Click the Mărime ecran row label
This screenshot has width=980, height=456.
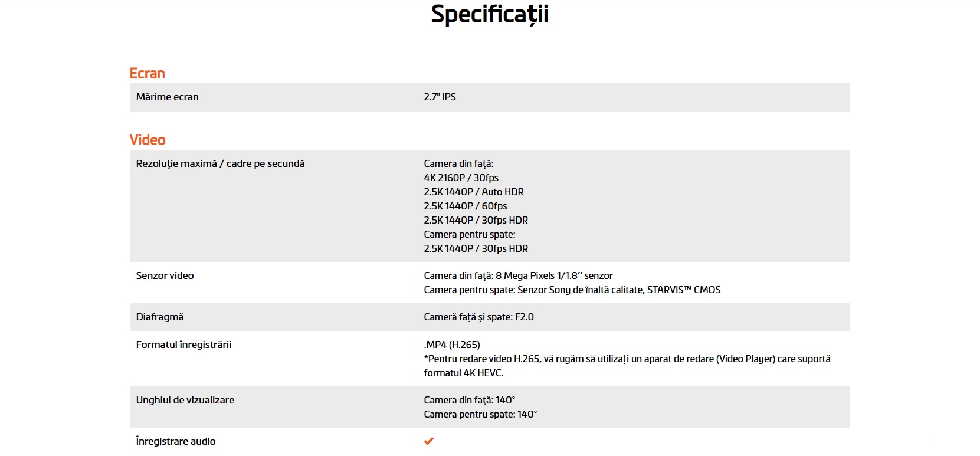(167, 97)
